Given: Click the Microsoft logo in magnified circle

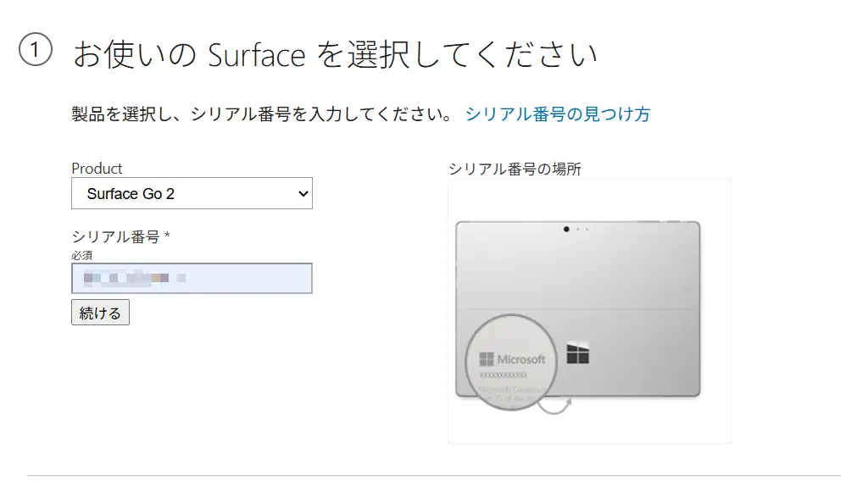Looking at the screenshot, I should pos(512,359).
